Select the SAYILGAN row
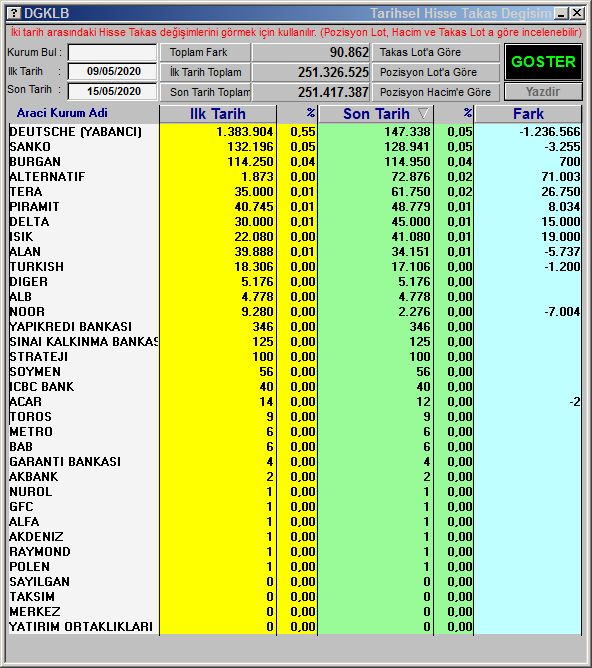 pos(295,582)
